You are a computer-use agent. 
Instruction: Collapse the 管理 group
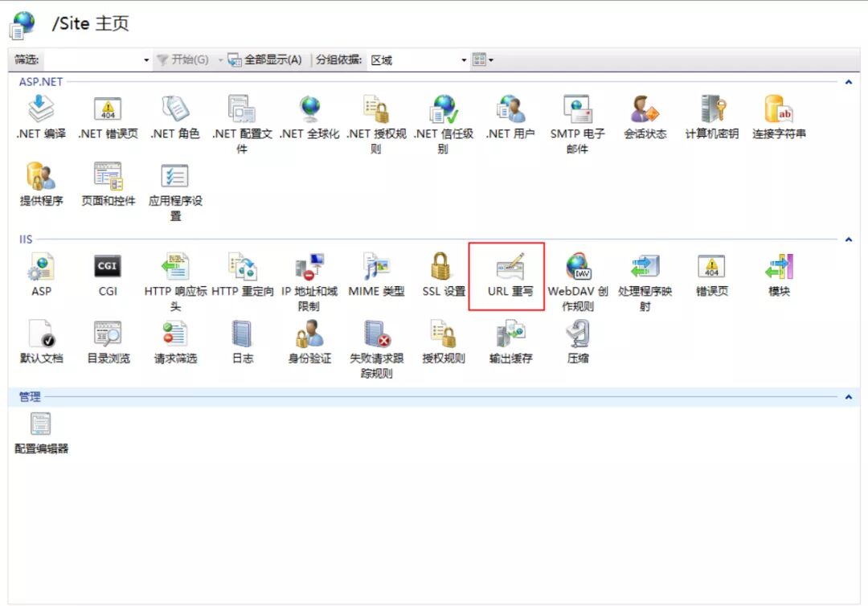click(x=848, y=397)
